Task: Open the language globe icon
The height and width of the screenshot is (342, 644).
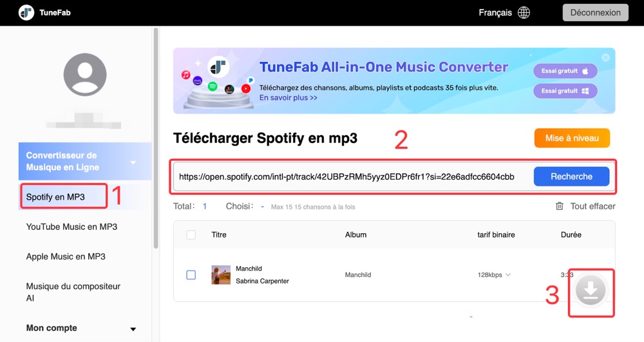Action: (524, 13)
